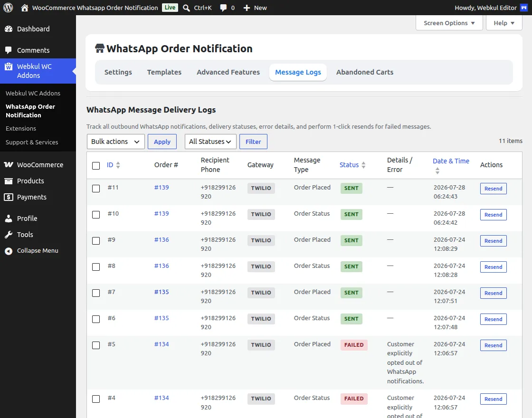Click the 11 items count
This screenshot has width=532, height=418.
click(x=510, y=141)
